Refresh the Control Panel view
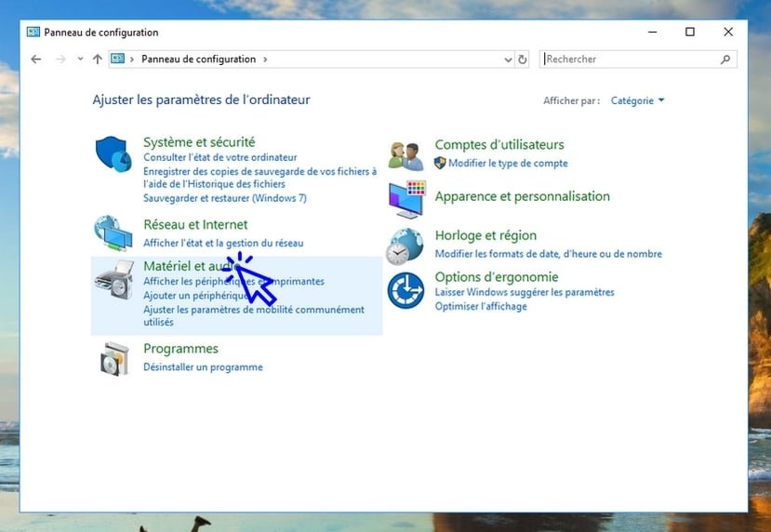Image resolution: width=771 pixels, height=532 pixels. (522, 60)
